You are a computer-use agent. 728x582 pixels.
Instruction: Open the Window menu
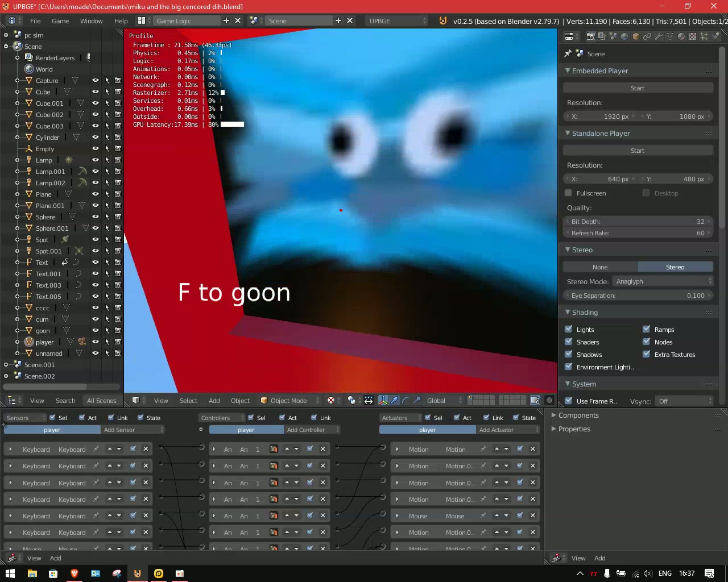91,20
